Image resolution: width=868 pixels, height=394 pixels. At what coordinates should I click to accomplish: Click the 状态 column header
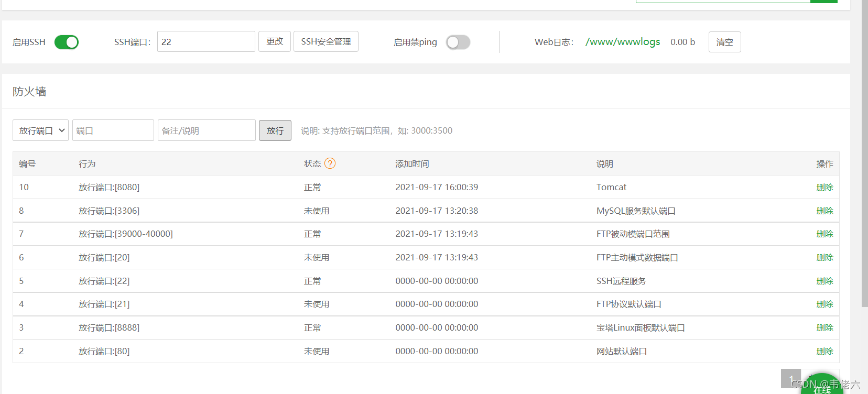(x=312, y=163)
